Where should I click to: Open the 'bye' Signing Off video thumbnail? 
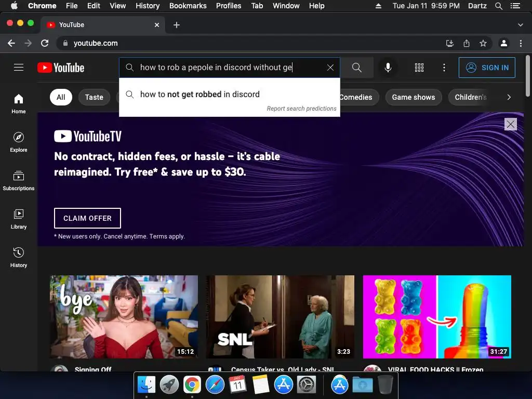[124, 317]
